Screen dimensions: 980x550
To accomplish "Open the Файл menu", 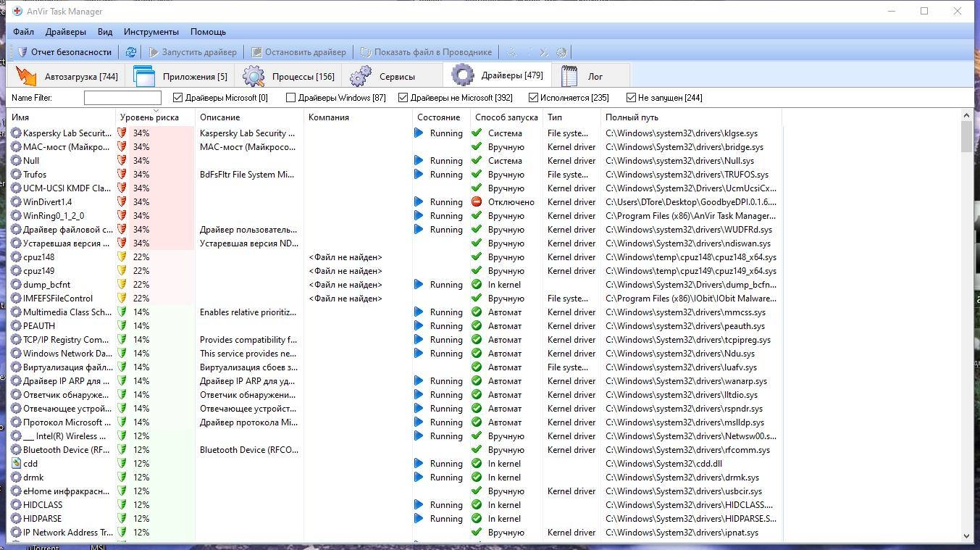I will 23,32.
